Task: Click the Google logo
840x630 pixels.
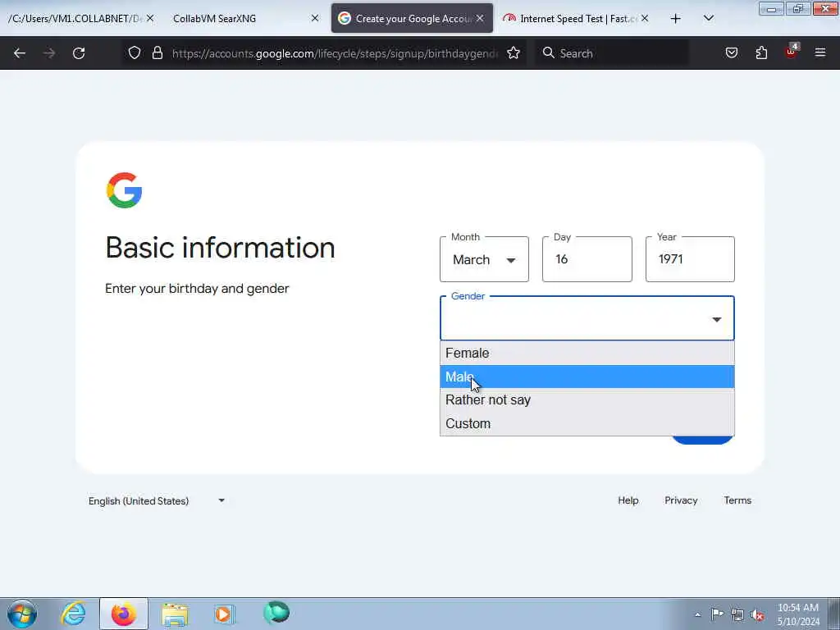Action: pos(125,190)
